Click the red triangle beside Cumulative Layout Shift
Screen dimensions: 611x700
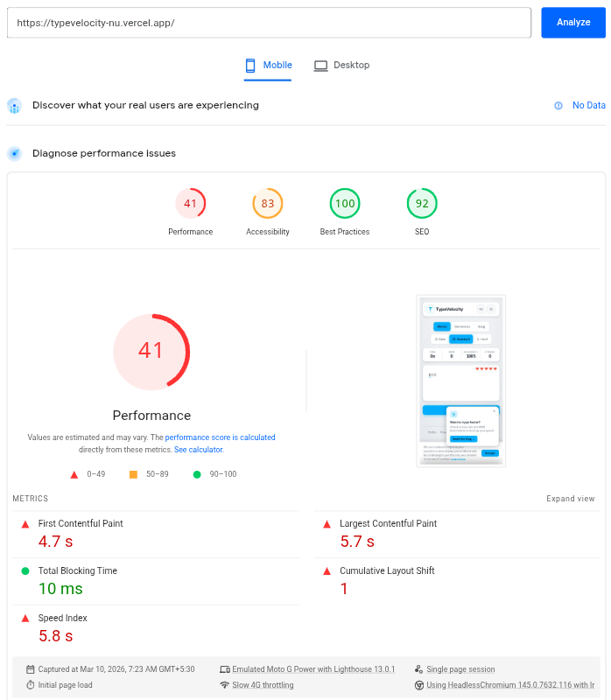coord(327,571)
